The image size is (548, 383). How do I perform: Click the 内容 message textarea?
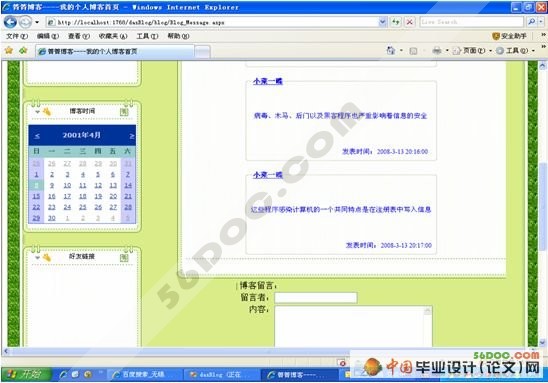[353, 326]
